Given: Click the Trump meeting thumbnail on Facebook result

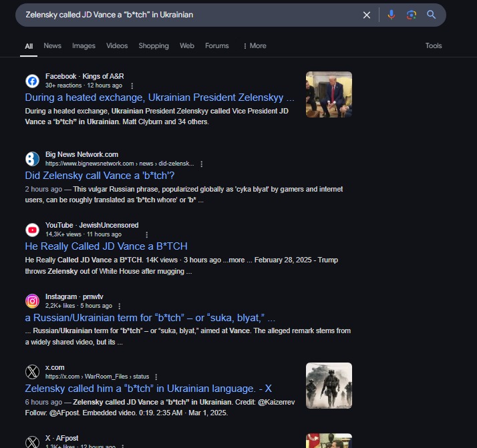Looking at the screenshot, I should pos(329,94).
